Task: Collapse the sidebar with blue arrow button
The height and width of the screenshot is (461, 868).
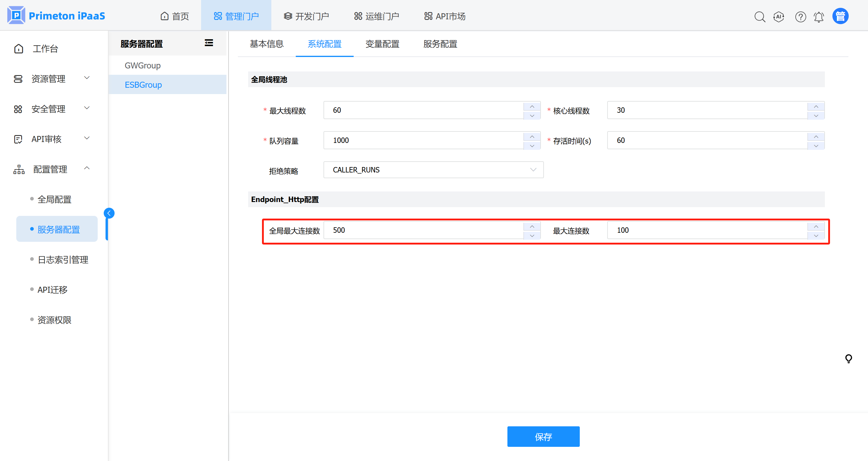Action: (x=109, y=213)
